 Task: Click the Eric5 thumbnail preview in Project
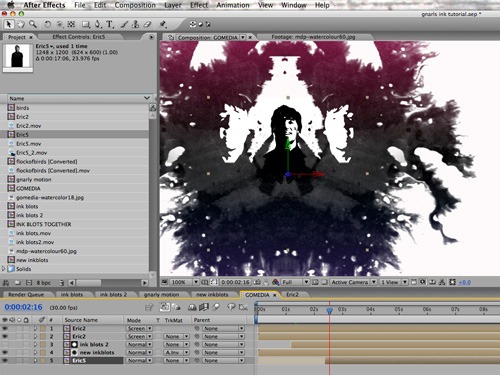coord(18,57)
